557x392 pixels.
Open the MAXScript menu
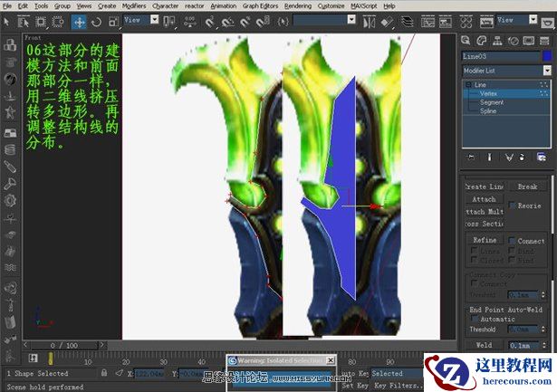click(364, 6)
